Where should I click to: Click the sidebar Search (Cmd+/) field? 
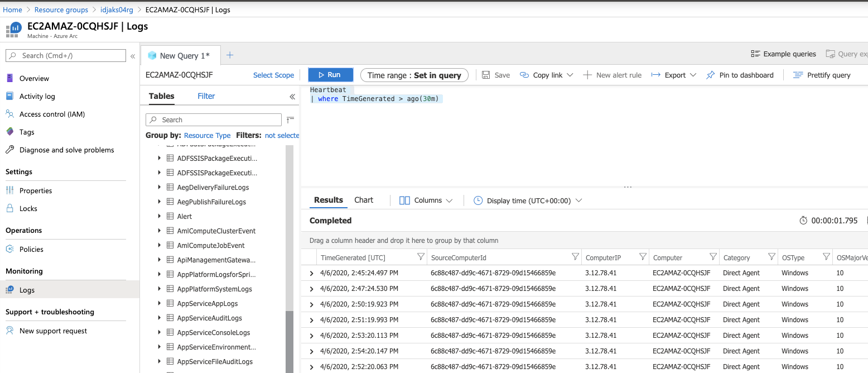[x=66, y=55]
